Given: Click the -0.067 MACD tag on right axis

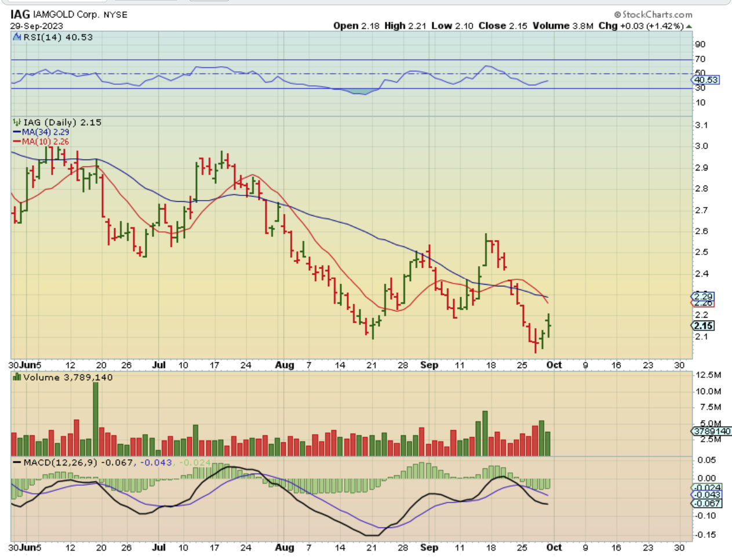Looking at the screenshot, I should pyautogui.click(x=707, y=503).
